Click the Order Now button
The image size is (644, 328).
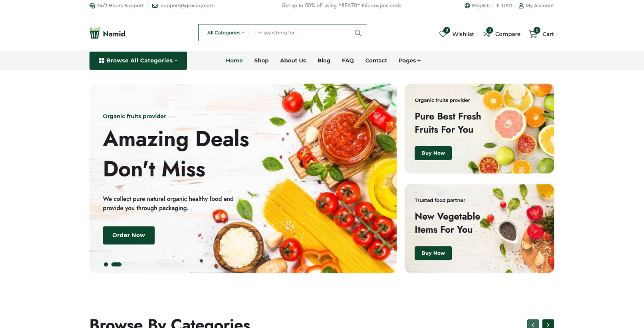click(x=129, y=236)
